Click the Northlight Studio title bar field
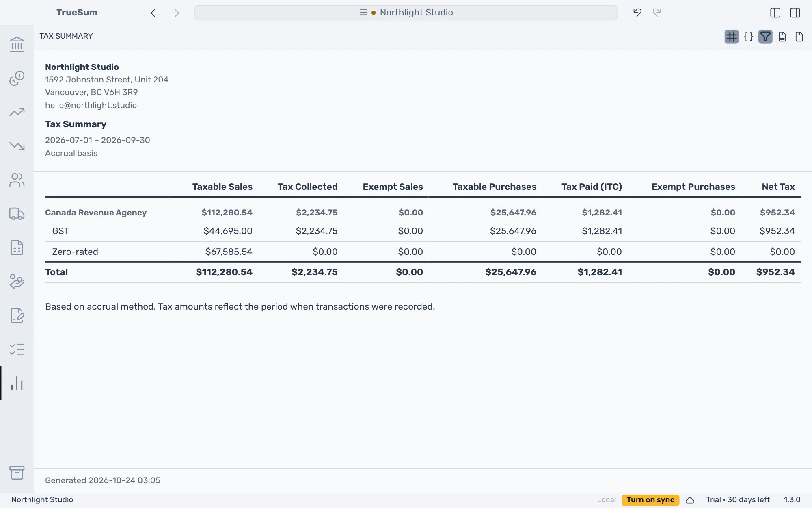The height and width of the screenshot is (508, 812). pyautogui.click(x=406, y=13)
